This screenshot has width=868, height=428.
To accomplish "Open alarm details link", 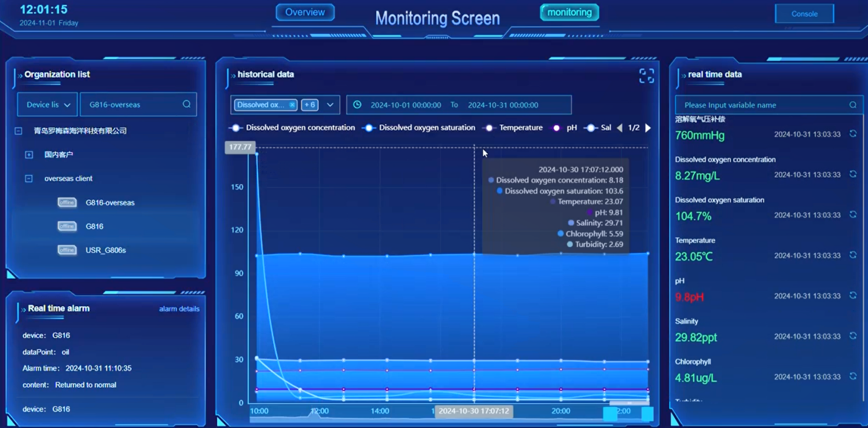I will point(179,309).
